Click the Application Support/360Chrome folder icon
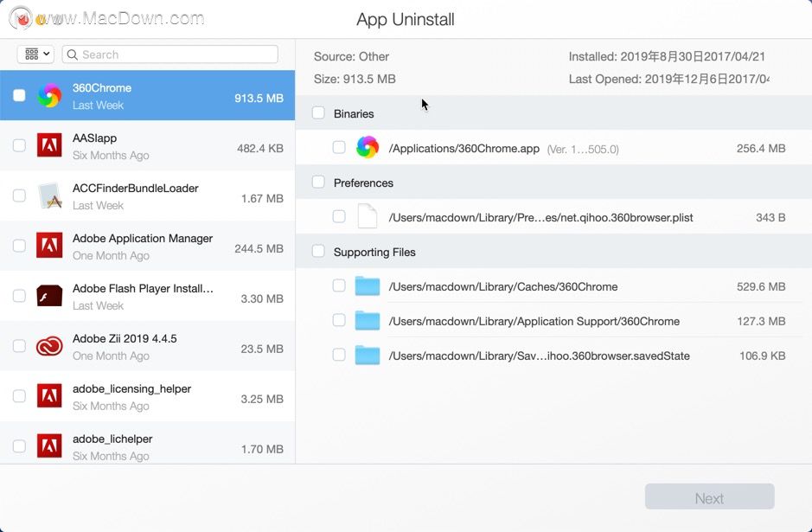This screenshot has height=532, width=812. 368,321
